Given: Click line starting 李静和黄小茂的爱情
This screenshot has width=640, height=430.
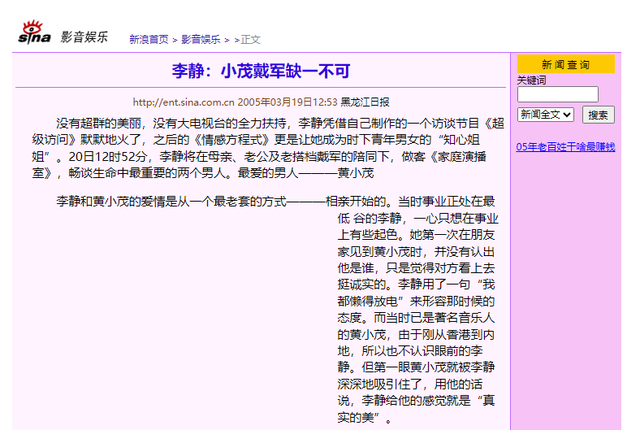Looking at the screenshot, I should coord(276,202).
